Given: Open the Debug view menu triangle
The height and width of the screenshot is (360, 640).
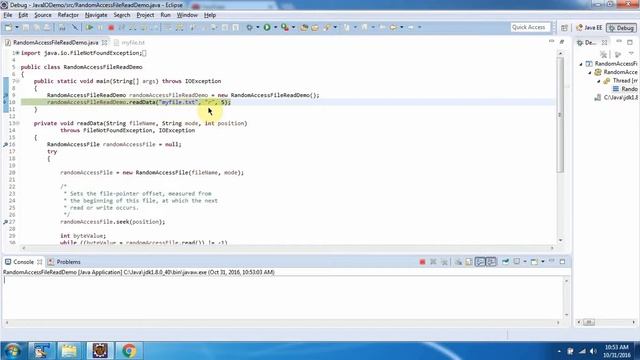Looking at the screenshot, I should click(x=631, y=53).
